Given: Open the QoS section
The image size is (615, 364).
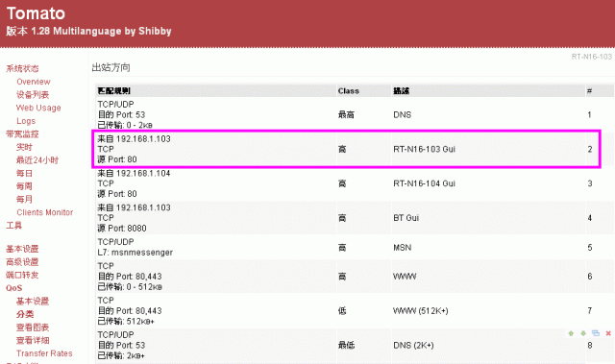Looking at the screenshot, I should point(14,288).
